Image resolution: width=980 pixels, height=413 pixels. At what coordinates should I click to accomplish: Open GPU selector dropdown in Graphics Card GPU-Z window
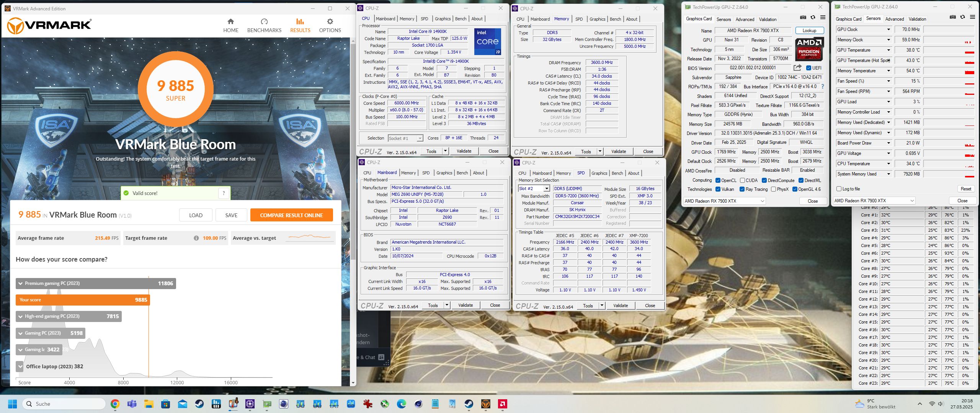coord(724,201)
